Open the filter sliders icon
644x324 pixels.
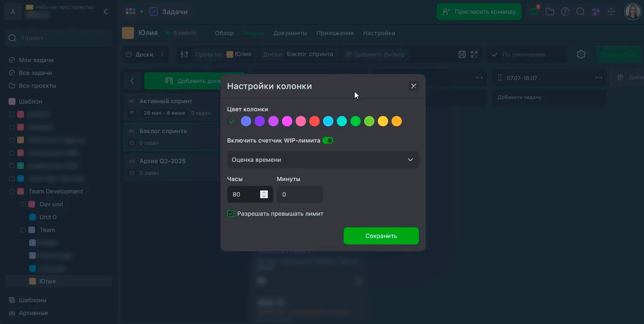(184, 54)
